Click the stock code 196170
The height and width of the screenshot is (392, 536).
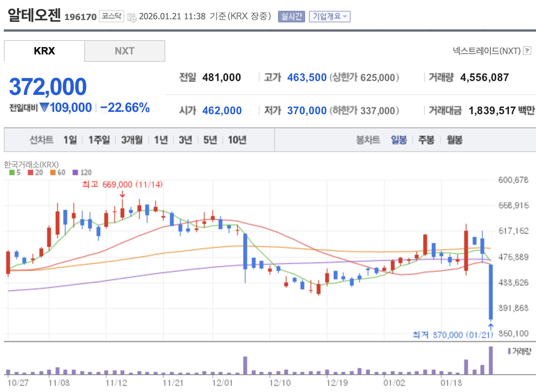pyautogui.click(x=81, y=17)
